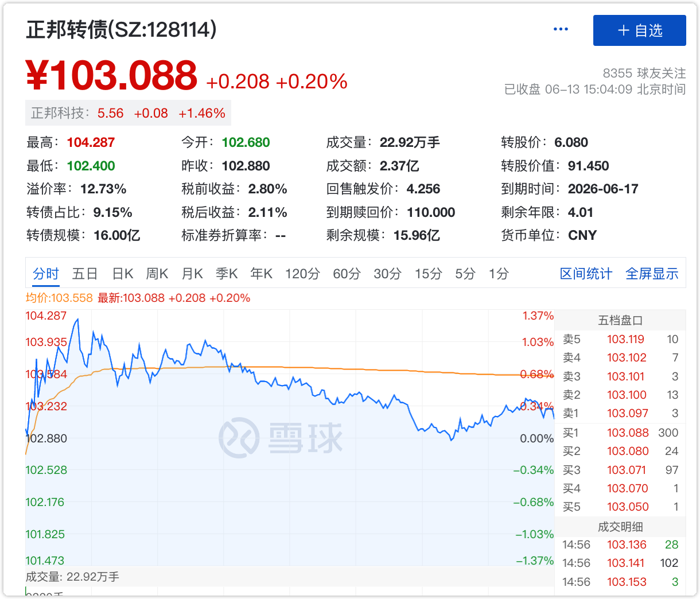Show the 120分 minute chart
This screenshot has width=700, height=599.
[302, 274]
